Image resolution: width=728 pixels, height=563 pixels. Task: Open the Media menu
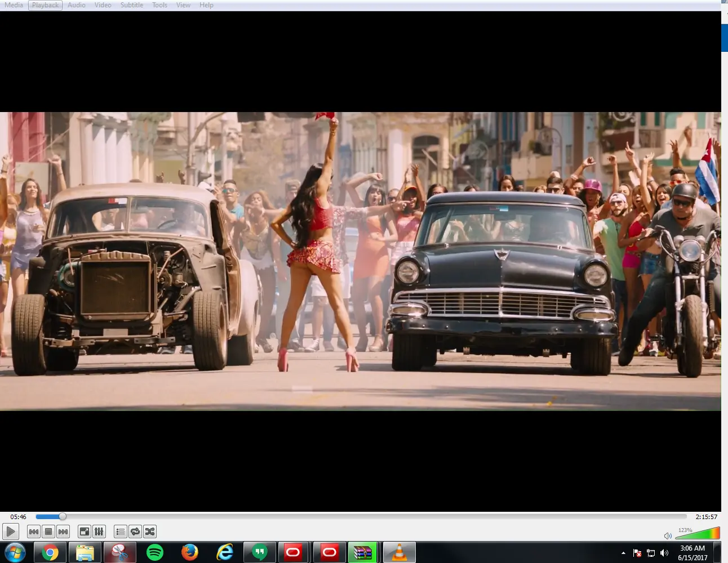coord(14,5)
